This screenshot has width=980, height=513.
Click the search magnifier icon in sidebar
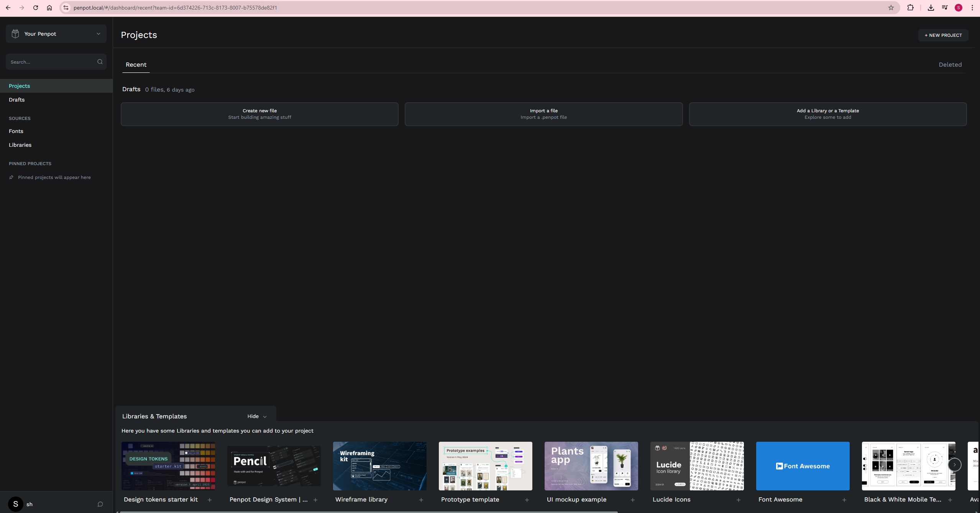[100, 62]
